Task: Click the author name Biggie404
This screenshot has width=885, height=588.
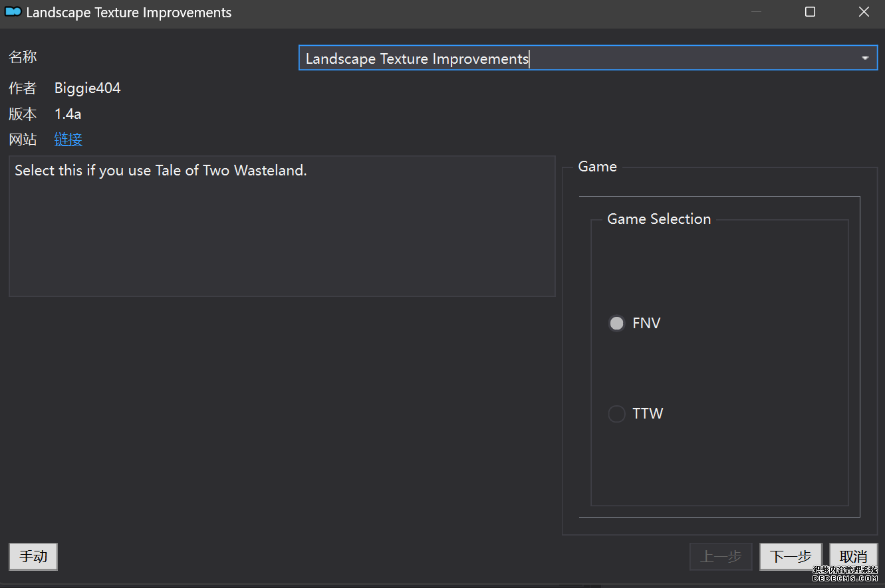Action: [88, 88]
